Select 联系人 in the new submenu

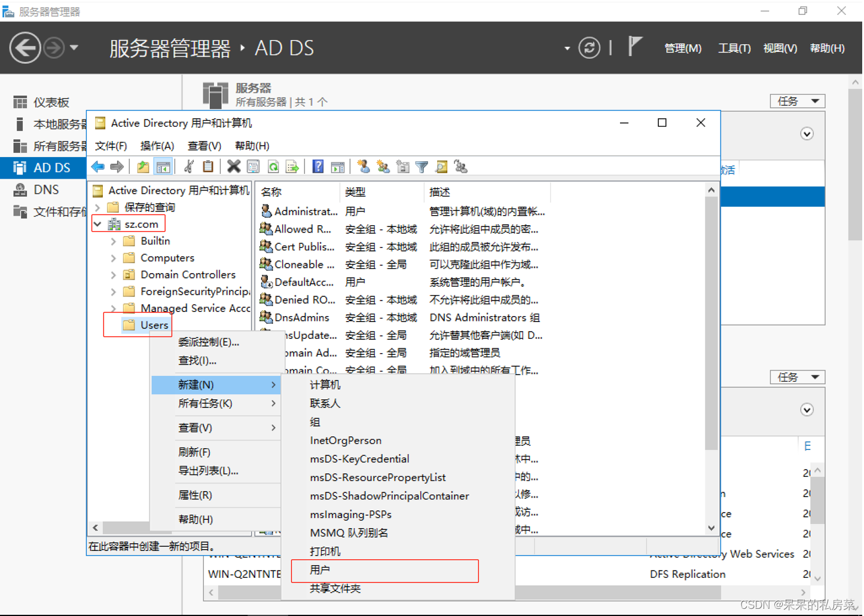point(398,403)
